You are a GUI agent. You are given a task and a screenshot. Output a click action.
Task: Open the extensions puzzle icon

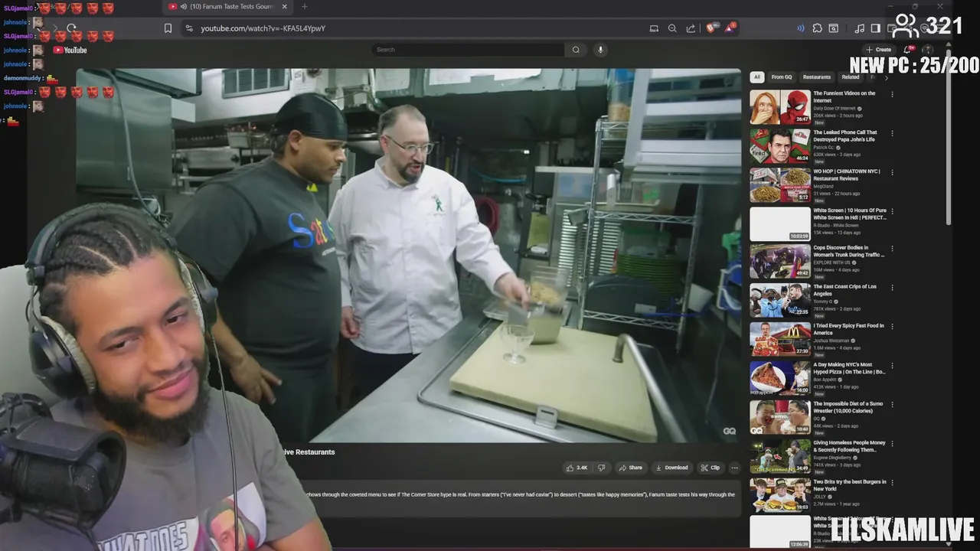[817, 28]
